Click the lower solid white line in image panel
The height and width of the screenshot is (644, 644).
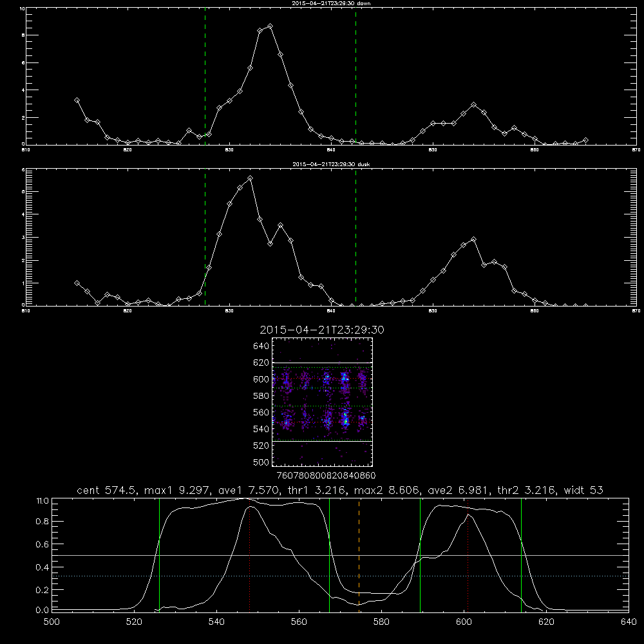point(323,441)
